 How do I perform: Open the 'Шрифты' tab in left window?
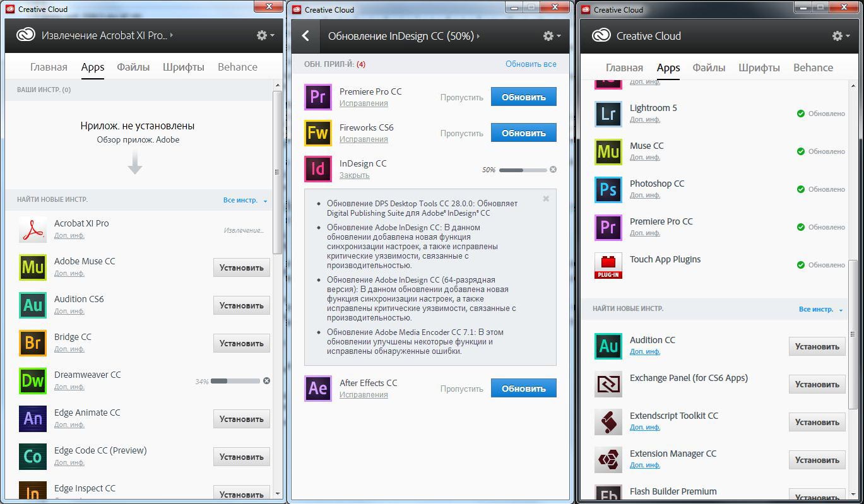coord(184,67)
